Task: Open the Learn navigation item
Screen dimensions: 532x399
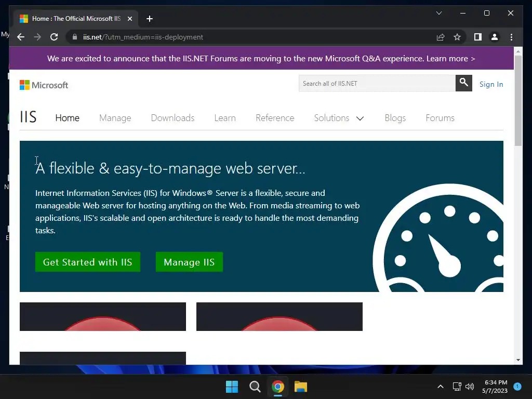Action: pyautogui.click(x=225, y=118)
